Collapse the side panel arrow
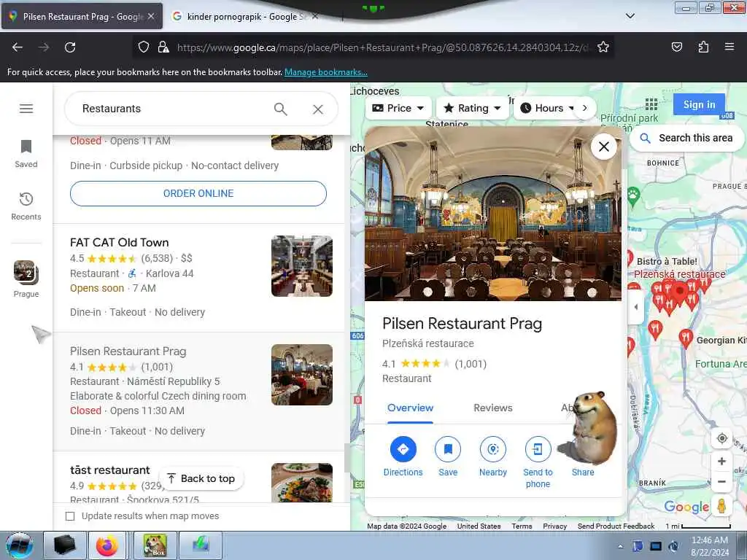Screen dimensions: 747x560 (636, 307)
